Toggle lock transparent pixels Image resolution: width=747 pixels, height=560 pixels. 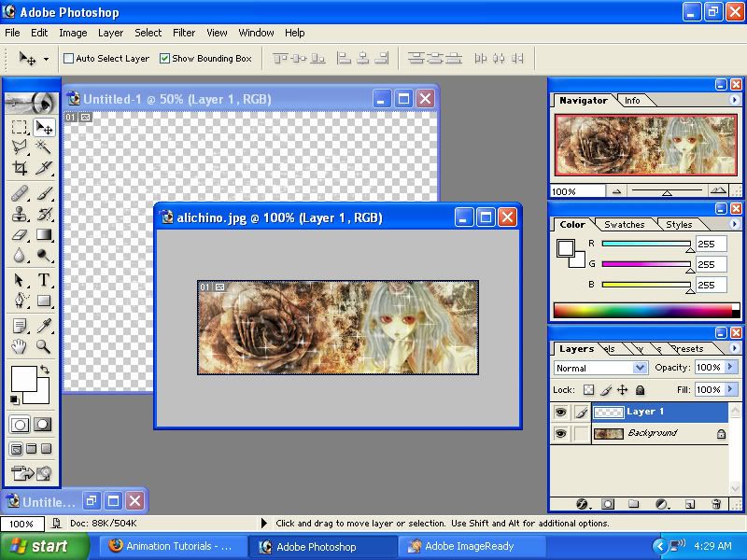point(589,390)
